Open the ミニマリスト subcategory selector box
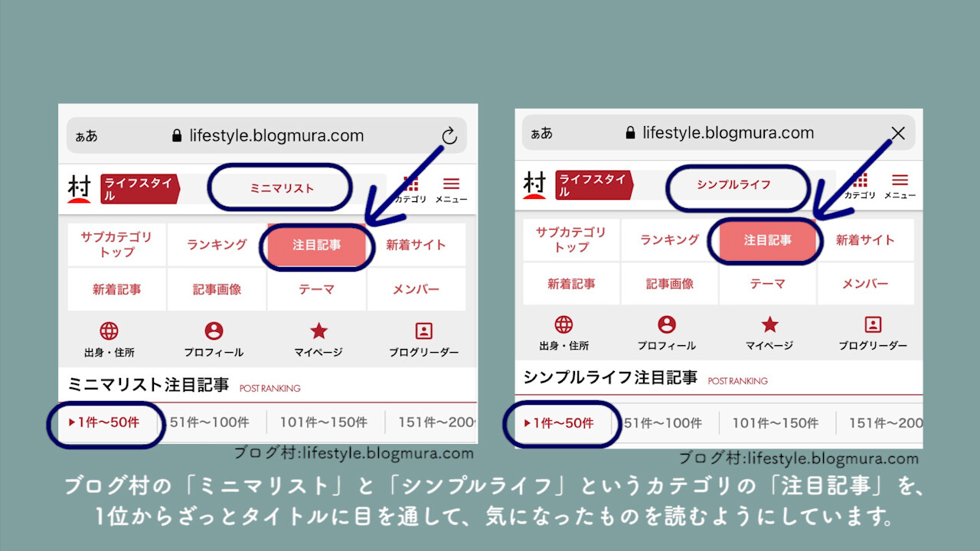Image resolution: width=980 pixels, height=551 pixels. pos(280,188)
